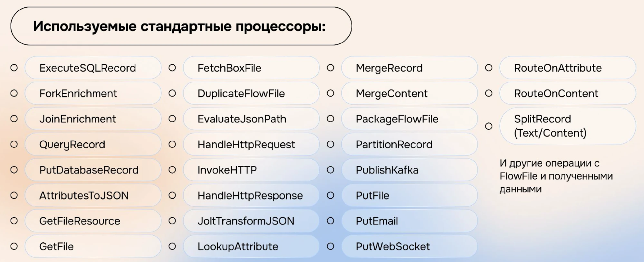Open the QueryRecord processor item

coord(93,145)
